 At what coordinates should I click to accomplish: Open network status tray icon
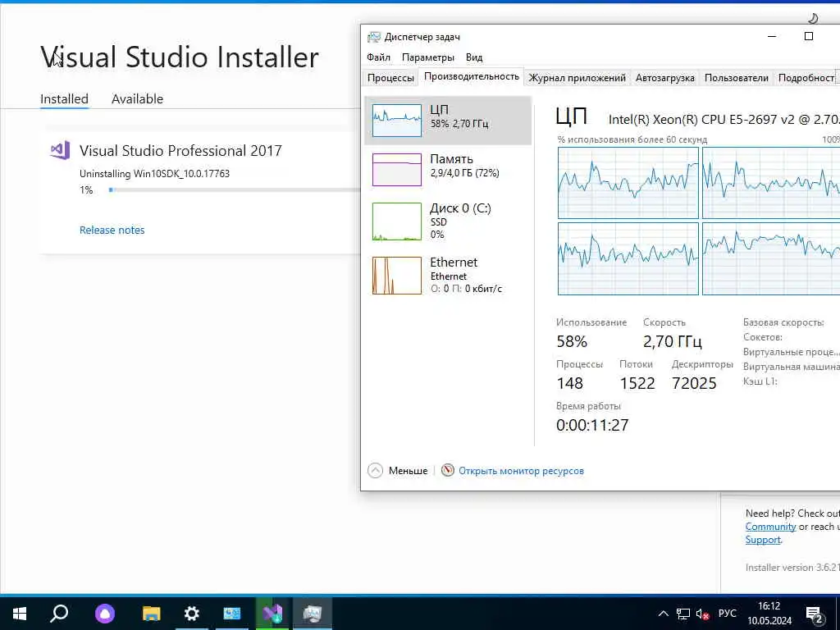click(683, 614)
